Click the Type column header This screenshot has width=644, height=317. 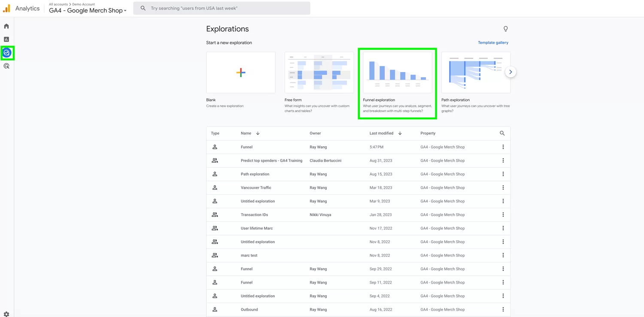point(215,133)
